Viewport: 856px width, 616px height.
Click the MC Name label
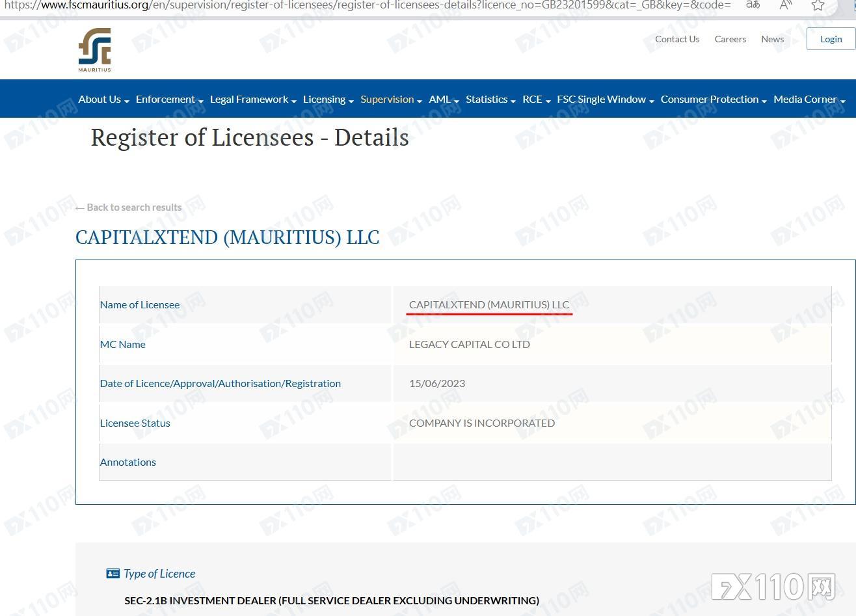coord(123,344)
